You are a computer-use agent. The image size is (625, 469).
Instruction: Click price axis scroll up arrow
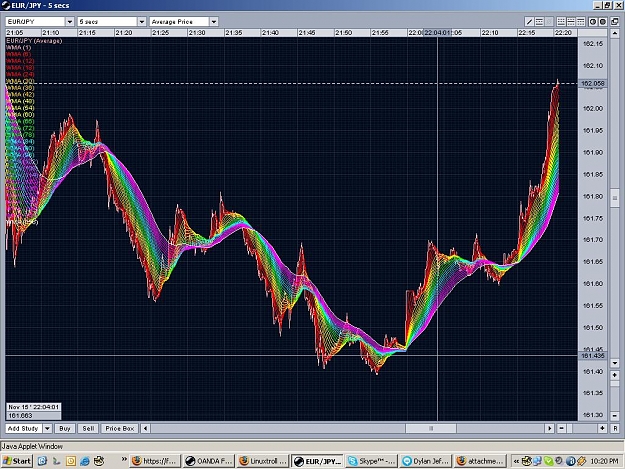pos(615,33)
